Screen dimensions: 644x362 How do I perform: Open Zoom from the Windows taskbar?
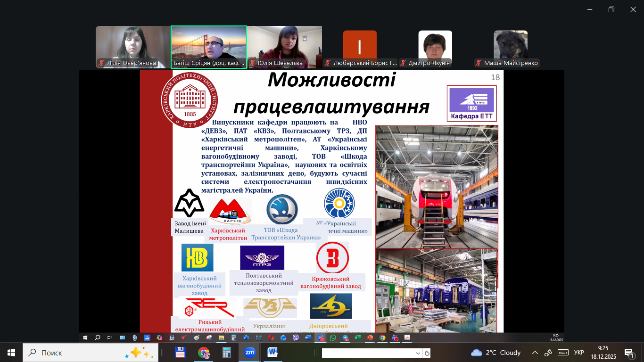[x=249, y=353]
